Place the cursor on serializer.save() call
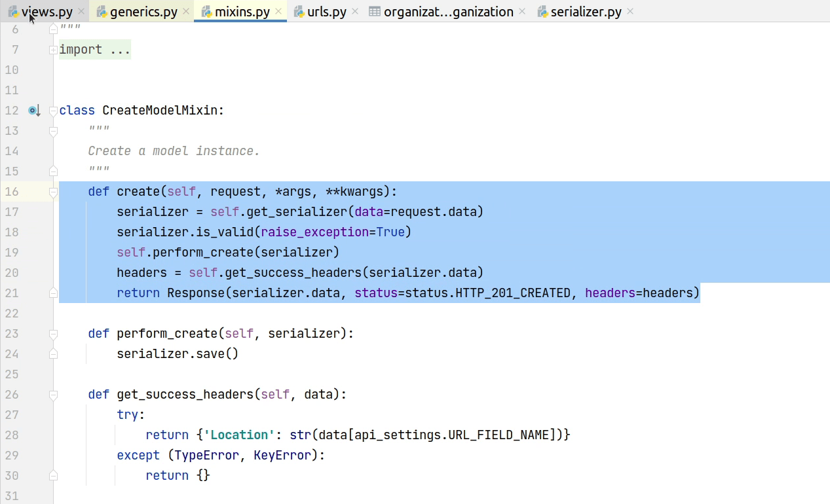Screen dimensions: 830x504 (177, 354)
